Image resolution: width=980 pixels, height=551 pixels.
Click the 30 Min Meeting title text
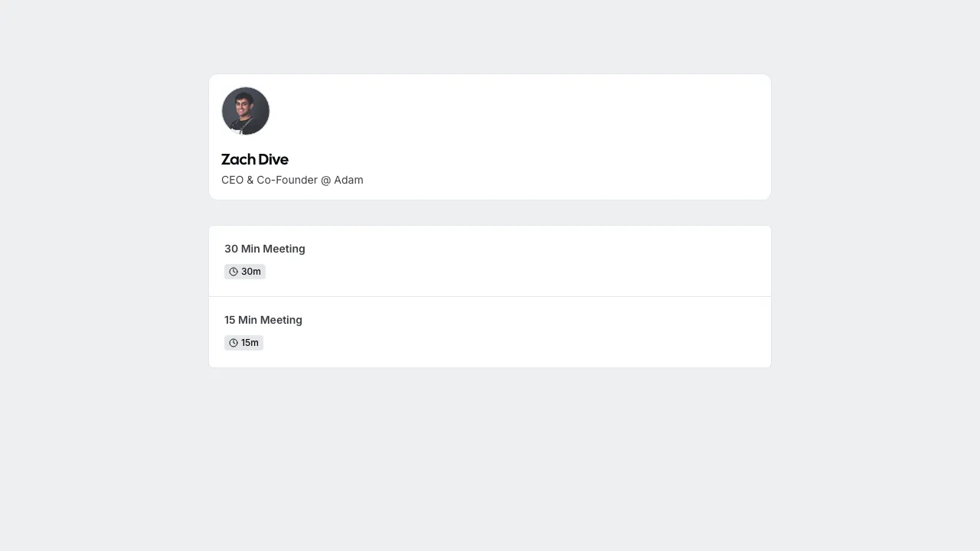[264, 249]
